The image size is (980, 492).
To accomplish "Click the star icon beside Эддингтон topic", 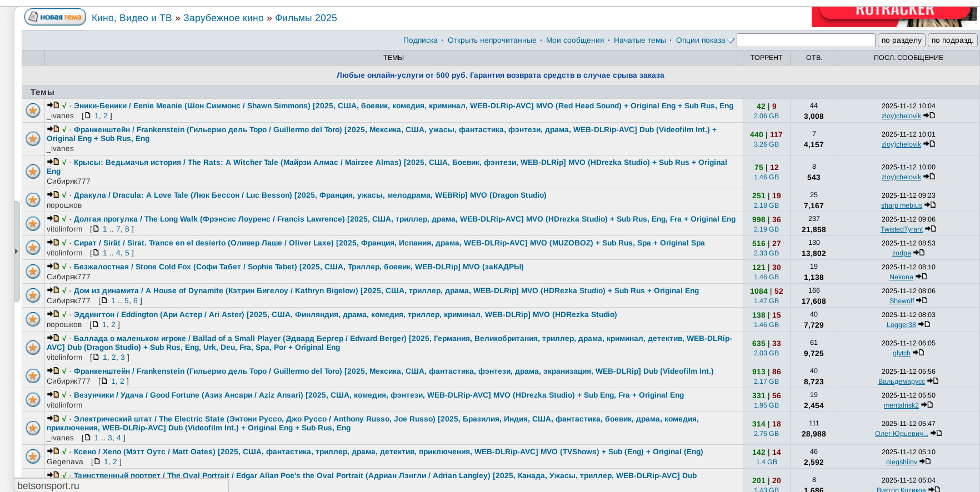I will [x=33, y=319].
